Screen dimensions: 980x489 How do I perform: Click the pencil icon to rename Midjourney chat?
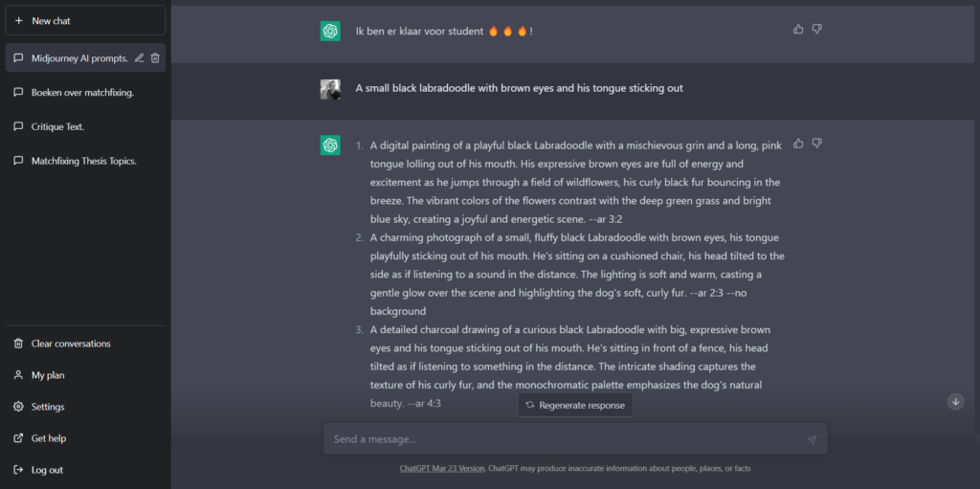140,58
